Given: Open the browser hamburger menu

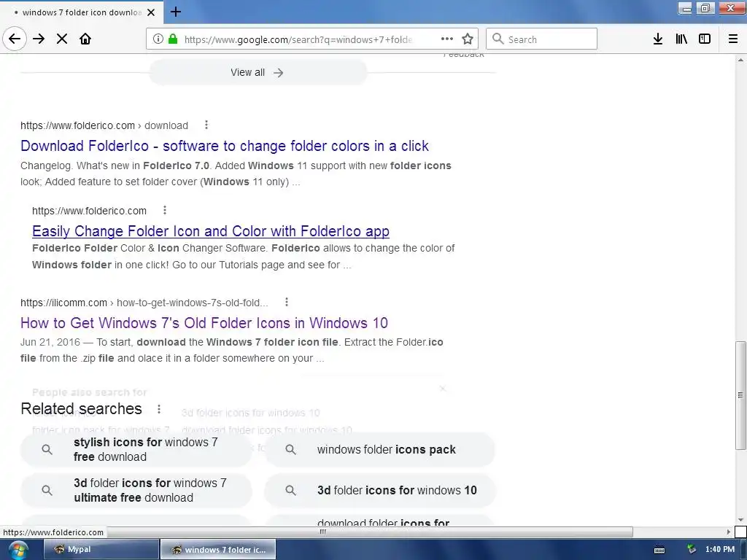Looking at the screenshot, I should [x=733, y=39].
